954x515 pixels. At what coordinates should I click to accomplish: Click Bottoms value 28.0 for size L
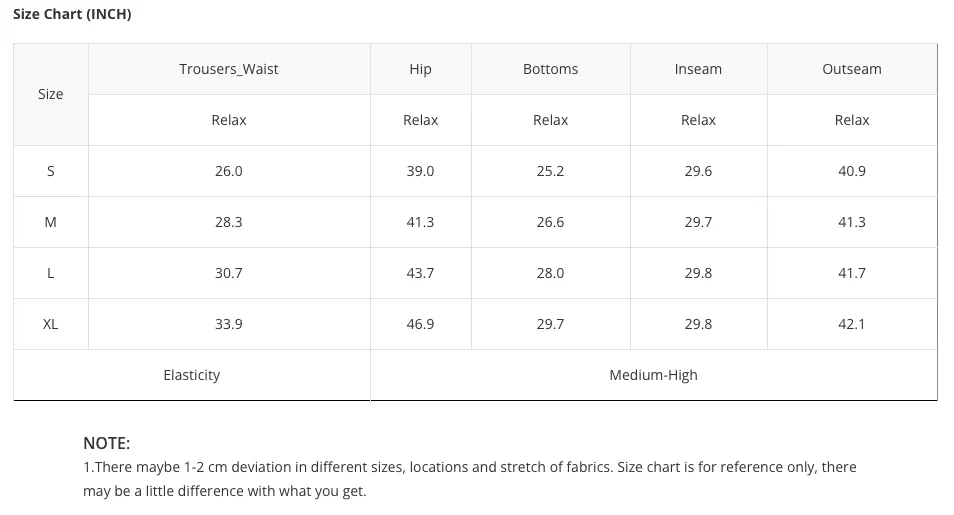[x=551, y=273]
